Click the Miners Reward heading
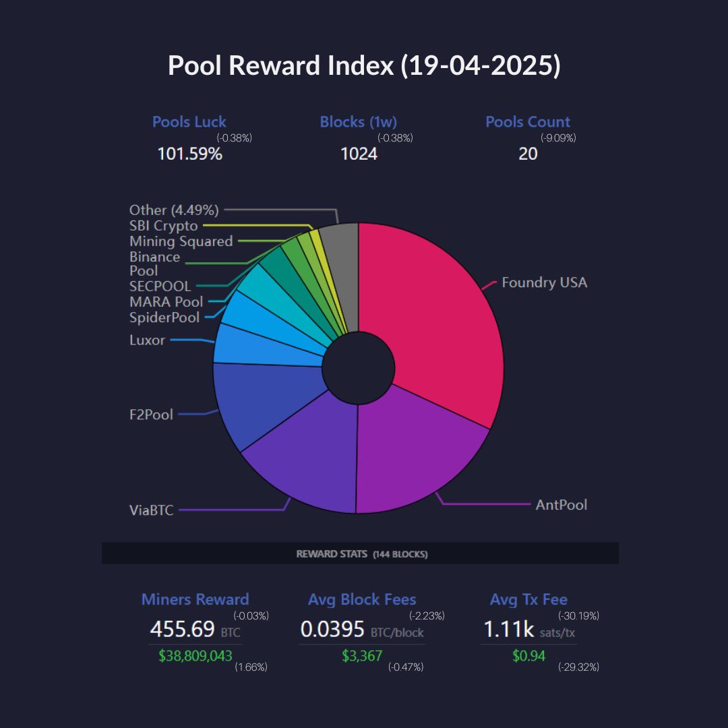The height and width of the screenshot is (728, 728). [x=195, y=599]
